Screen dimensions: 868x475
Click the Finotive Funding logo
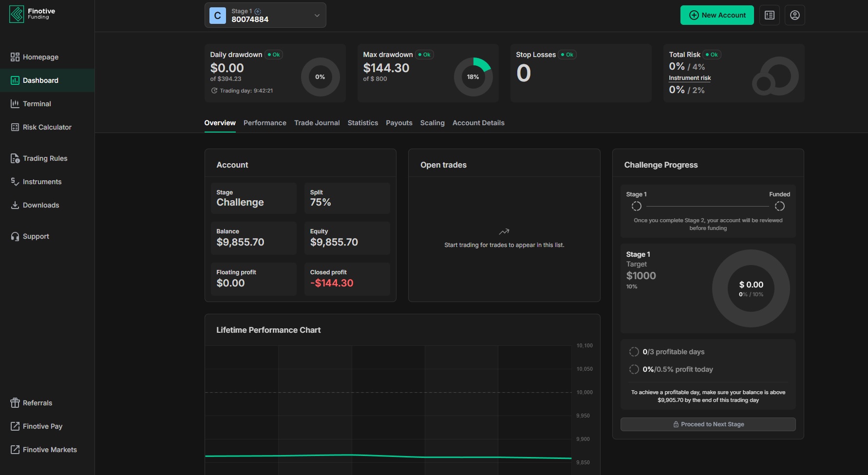tap(32, 14)
